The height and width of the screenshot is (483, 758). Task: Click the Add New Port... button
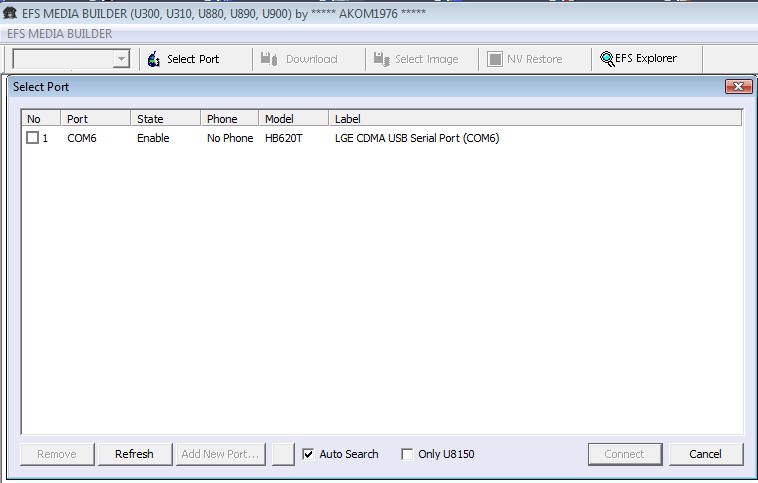[220, 454]
